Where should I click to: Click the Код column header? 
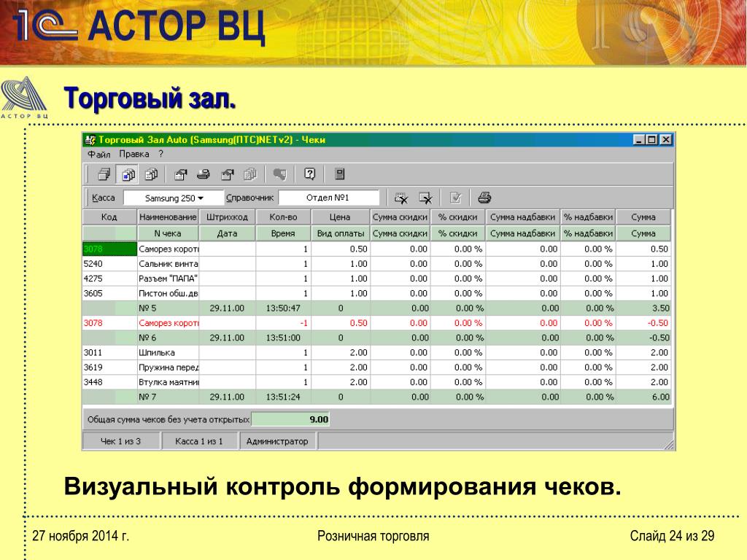tap(109, 217)
